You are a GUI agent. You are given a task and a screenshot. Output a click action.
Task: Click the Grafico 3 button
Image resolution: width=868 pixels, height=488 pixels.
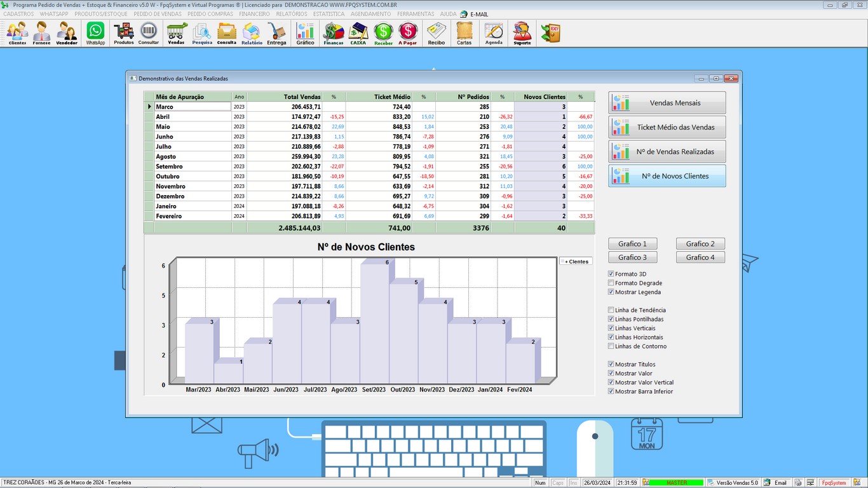point(633,257)
